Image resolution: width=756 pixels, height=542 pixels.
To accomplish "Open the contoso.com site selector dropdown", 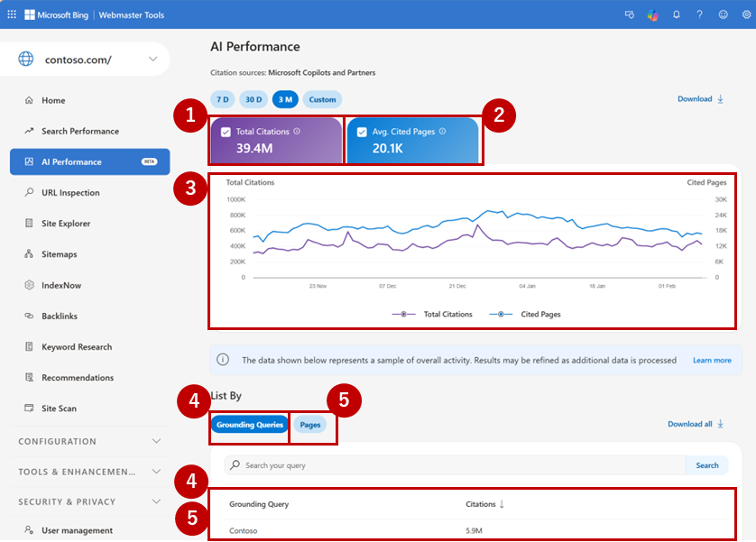I will 152,60.
